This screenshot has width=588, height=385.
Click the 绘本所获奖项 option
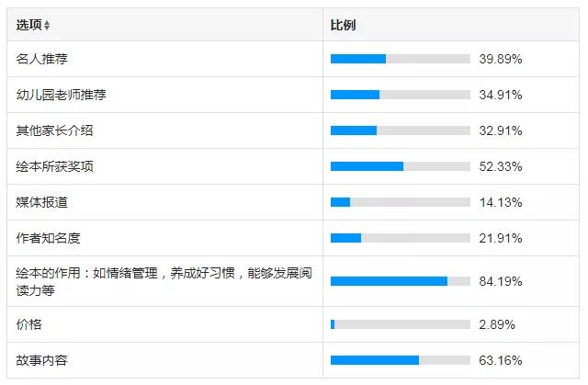tap(54, 166)
